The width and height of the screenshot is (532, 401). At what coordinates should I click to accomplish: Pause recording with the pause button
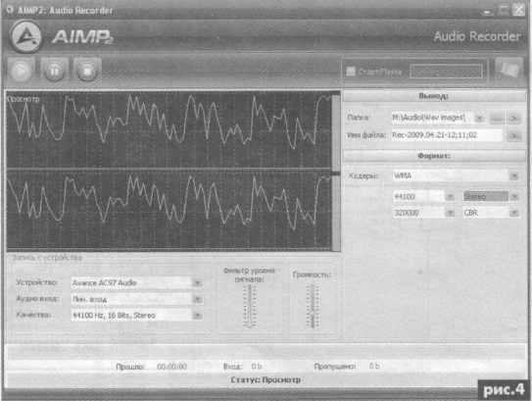[54, 72]
